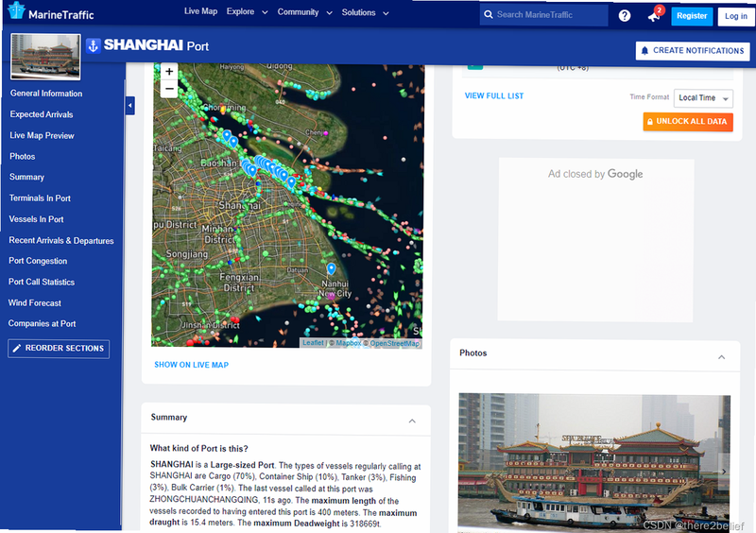Open the notifications megaphone icon
The image size is (756, 533).
point(654,16)
